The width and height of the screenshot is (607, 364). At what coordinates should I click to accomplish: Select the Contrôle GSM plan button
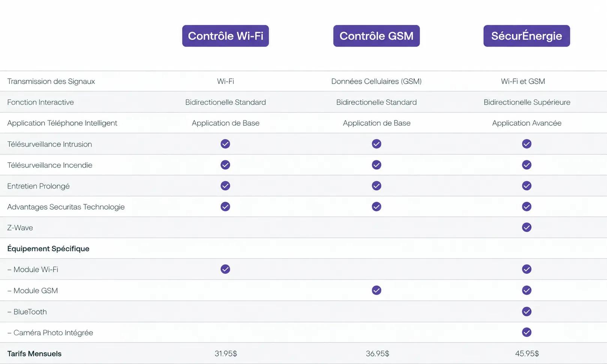[x=376, y=36]
